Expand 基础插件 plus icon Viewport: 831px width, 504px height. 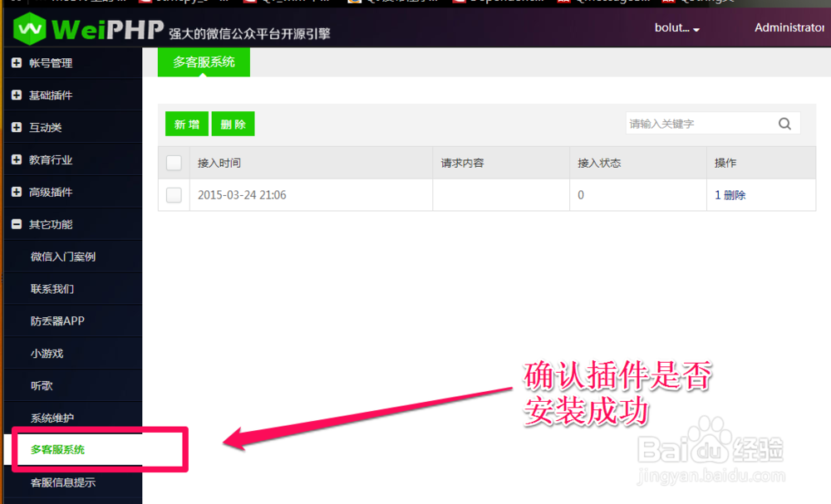point(17,95)
